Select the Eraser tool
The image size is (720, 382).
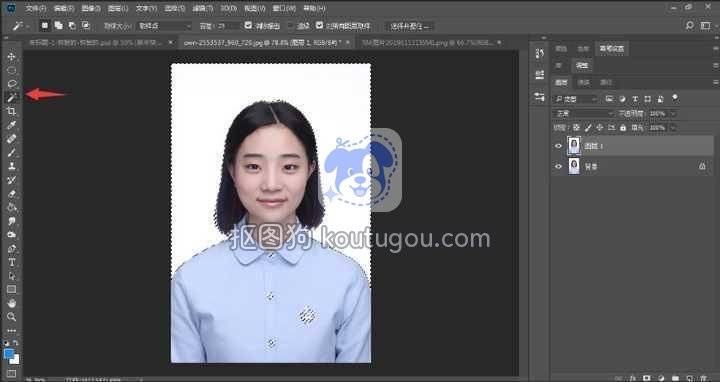tap(11, 193)
